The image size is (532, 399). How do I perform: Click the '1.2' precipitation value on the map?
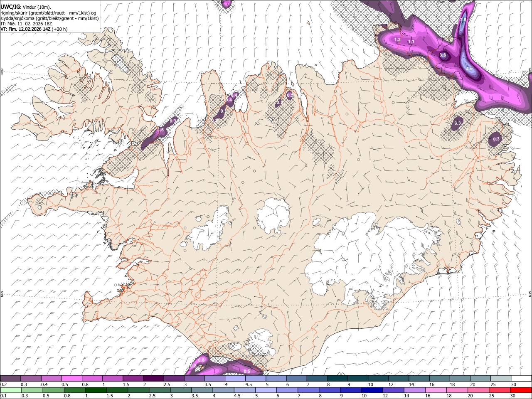397,40
